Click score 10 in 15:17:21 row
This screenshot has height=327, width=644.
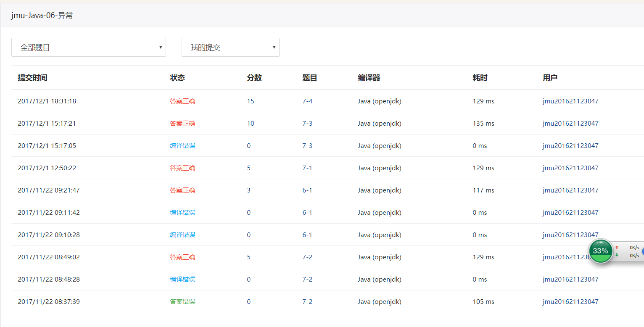pos(251,124)
